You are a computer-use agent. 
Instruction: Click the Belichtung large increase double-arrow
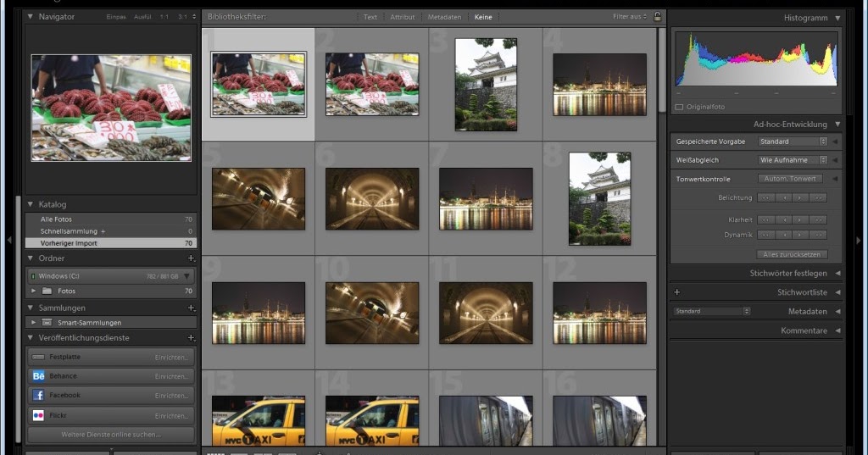tap(818, 197)
